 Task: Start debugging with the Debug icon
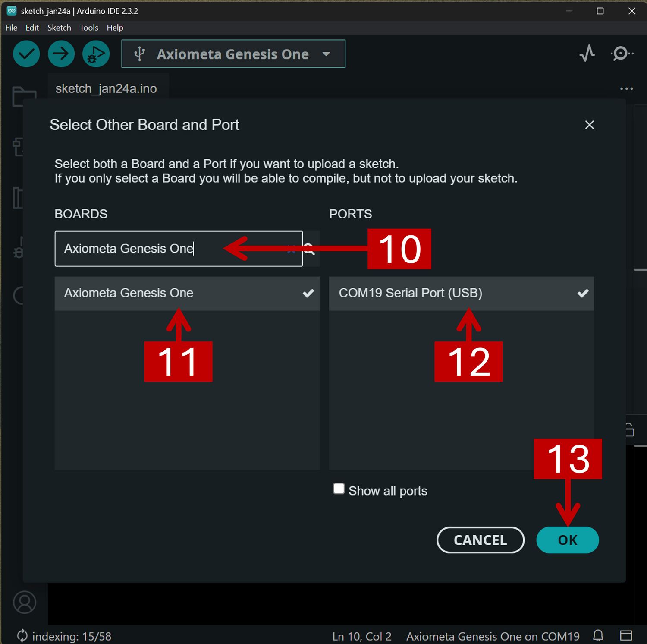[96, 54]
